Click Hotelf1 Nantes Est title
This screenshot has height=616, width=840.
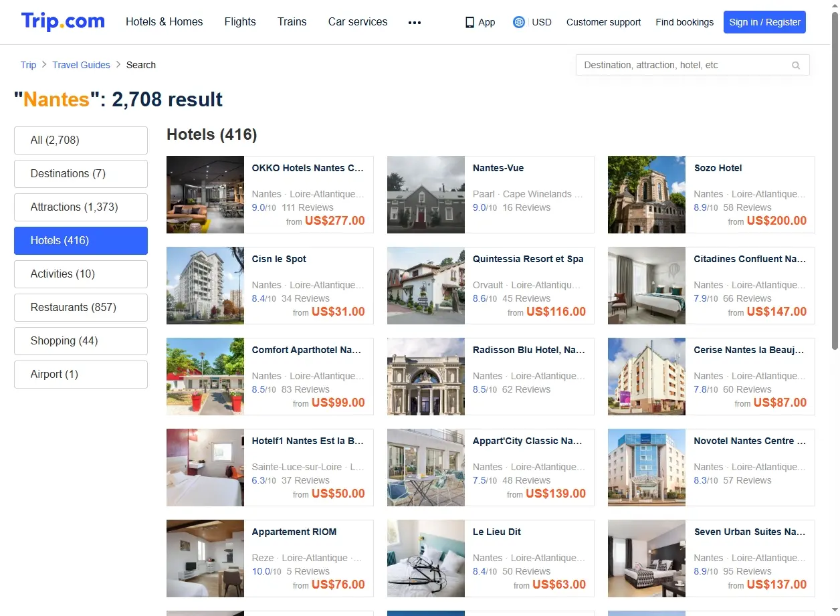[x=308, y=441]
